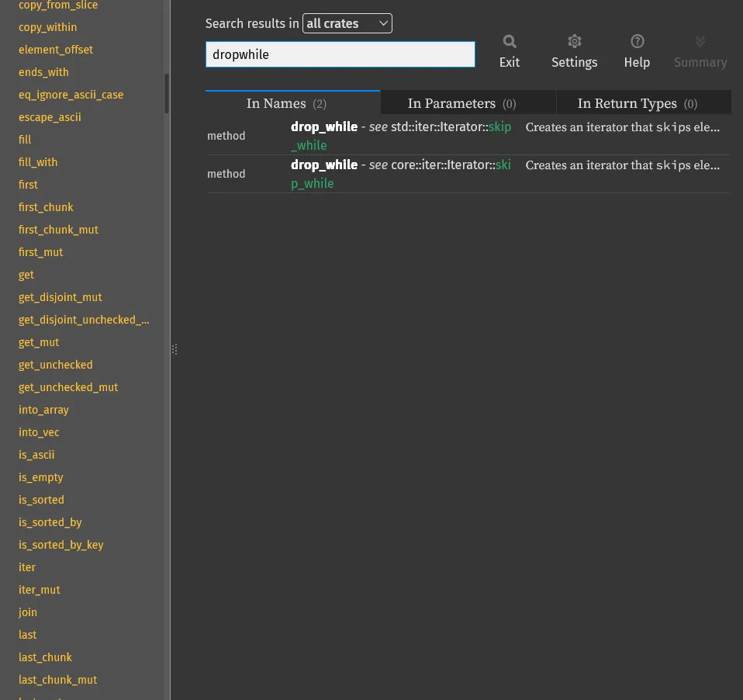Screen dimensions: 743x700
Task: Click the sidebar vertical scrollbar thumb
Action: click(x=167, y=93)
